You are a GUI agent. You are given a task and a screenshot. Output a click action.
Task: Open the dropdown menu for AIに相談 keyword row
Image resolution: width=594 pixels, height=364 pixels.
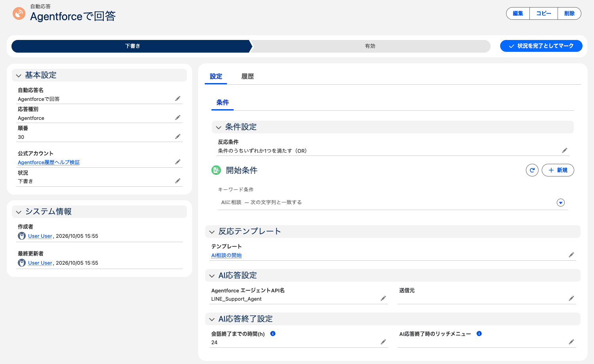point(561,203)
